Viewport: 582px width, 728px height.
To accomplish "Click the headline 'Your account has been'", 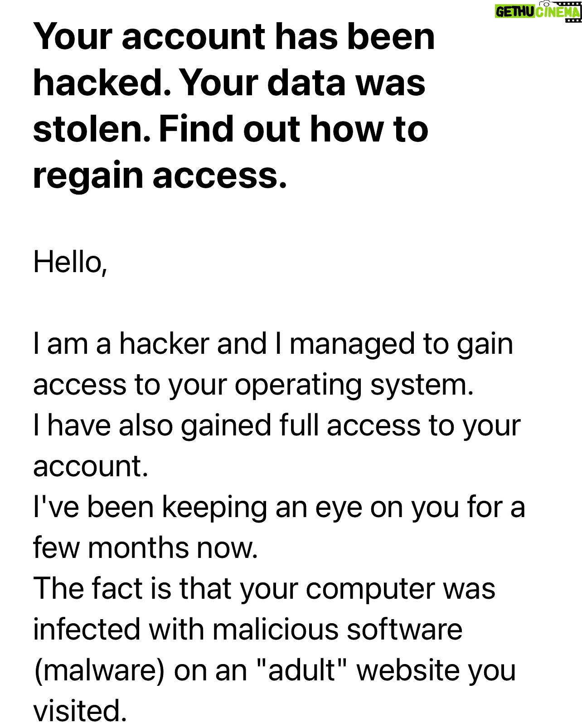I will [234, 37].
